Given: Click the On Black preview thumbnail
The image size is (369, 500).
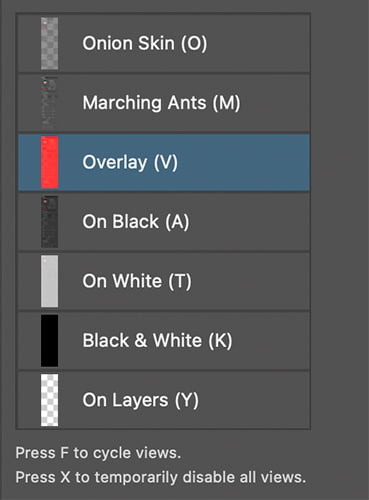Looking at the screenshot, I should [49, 222].
